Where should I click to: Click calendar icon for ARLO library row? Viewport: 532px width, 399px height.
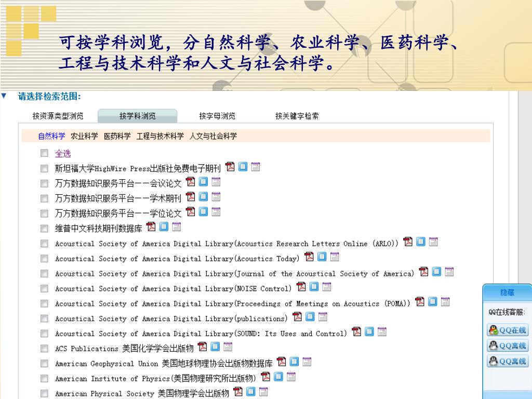433,242
